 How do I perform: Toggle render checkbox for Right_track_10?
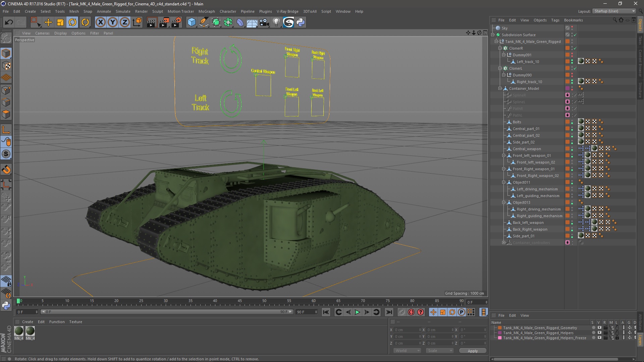pyautogui.click(x=572, y=83)
